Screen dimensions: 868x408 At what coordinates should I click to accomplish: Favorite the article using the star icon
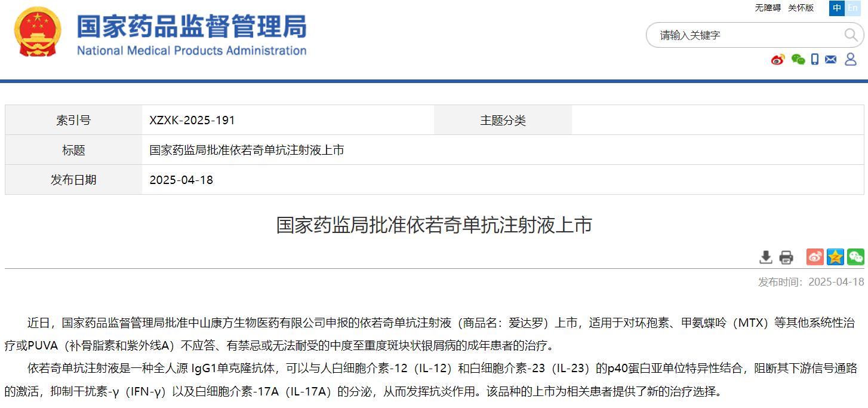835,257
